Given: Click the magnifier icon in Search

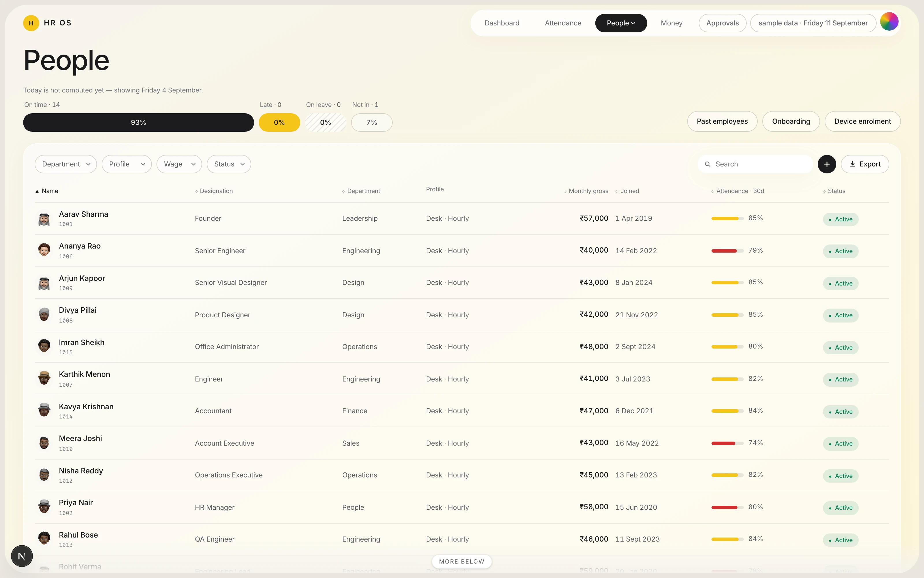Looking at the screenshot, I should point(707,164).
